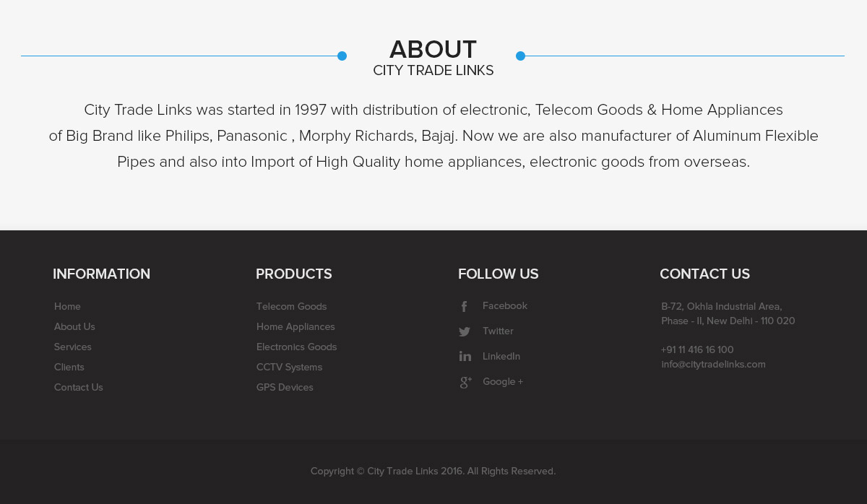Click the Google + text link
This screenshot has width=867, height=504.
point(503,382)
